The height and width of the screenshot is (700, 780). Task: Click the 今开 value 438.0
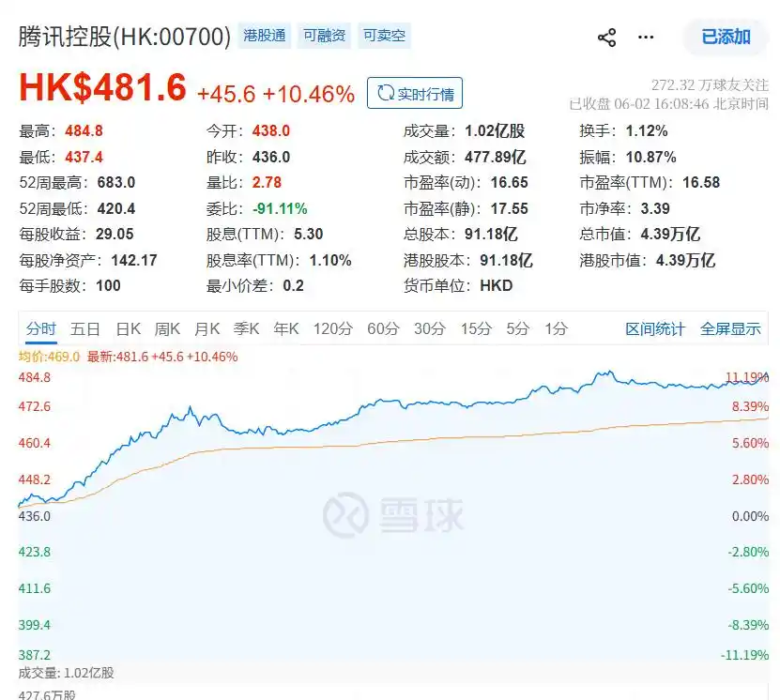coord(271,131)
